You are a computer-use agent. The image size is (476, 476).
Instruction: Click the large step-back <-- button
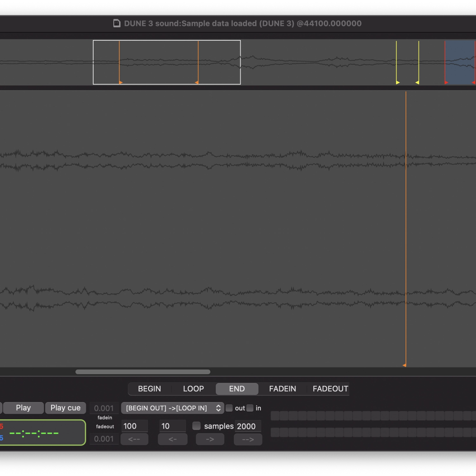tap(134, 440)
